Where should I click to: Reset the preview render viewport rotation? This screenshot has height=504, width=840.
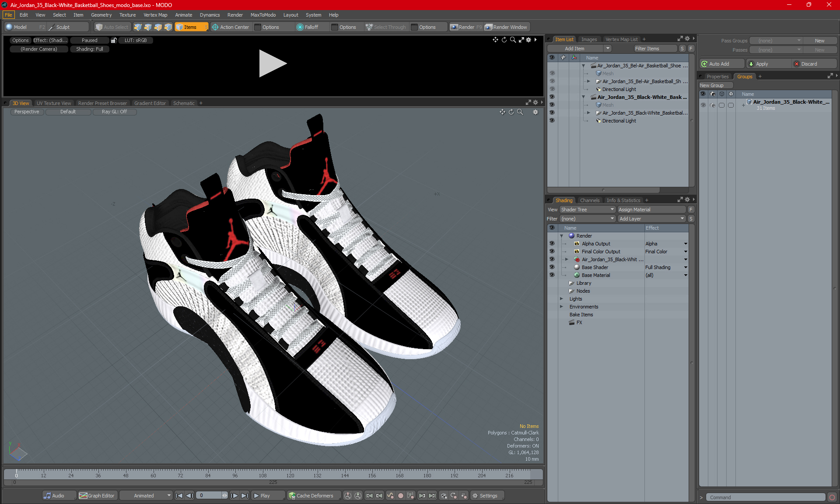coord(504,40)
